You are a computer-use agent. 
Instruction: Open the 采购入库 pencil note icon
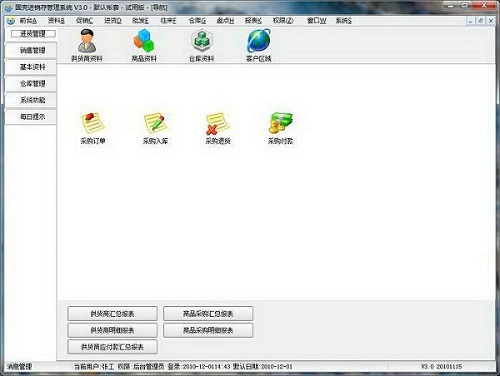pyautogui.click(x=155, y=123)
